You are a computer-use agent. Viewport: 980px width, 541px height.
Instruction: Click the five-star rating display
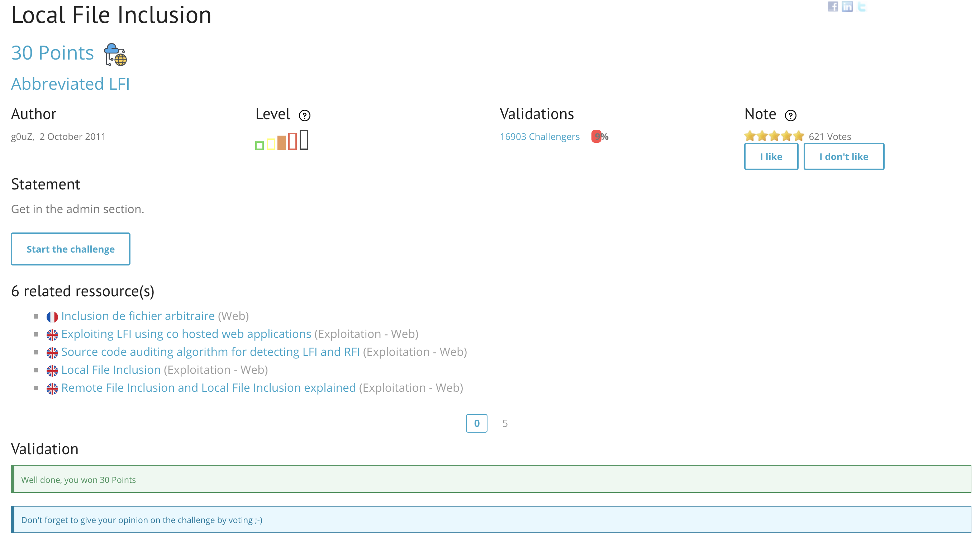point(774,136)
